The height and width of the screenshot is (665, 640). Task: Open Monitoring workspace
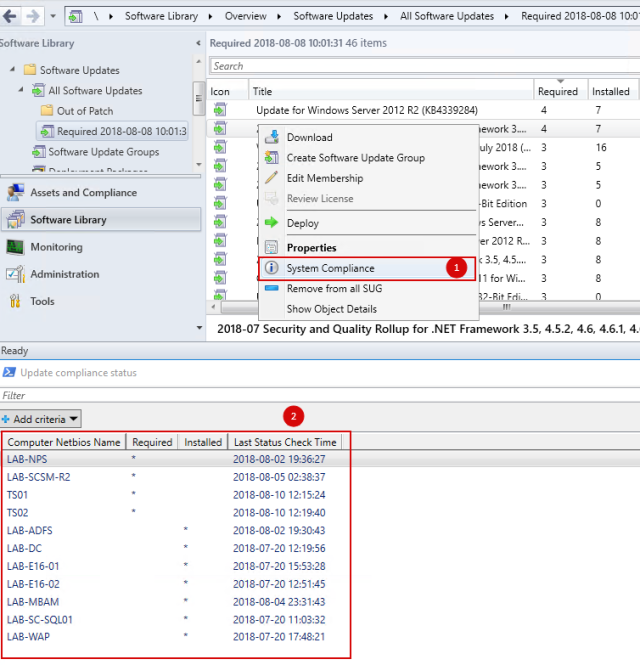(101, 247)
